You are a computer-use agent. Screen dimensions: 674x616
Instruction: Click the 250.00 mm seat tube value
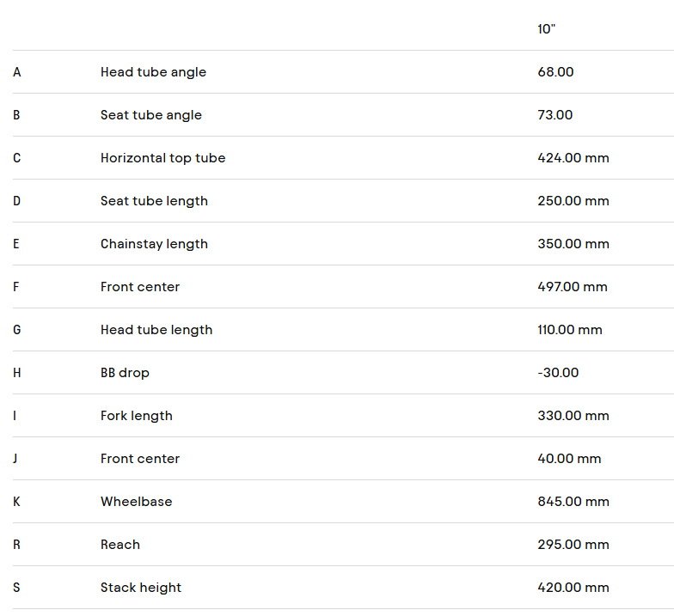pos(573,201)
